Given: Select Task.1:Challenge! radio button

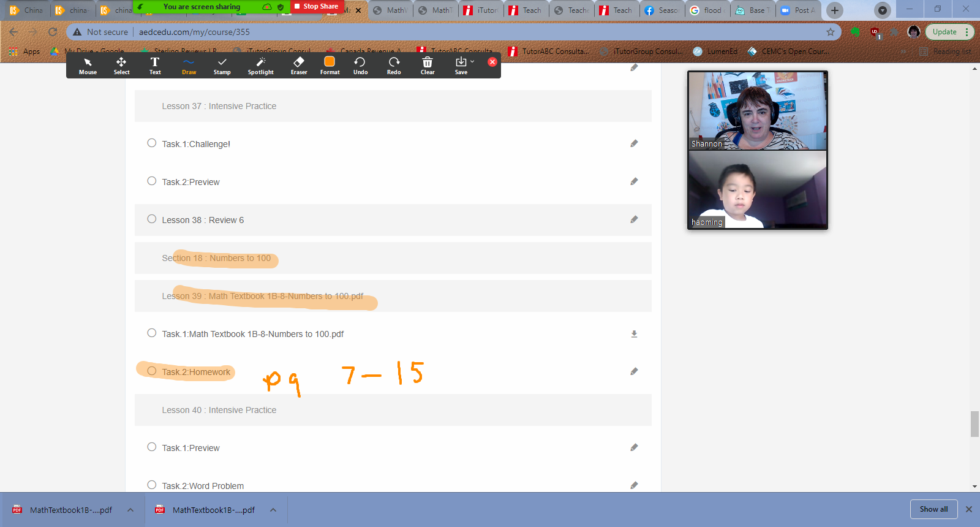Looking at the screenshot, I should point(152,143).
